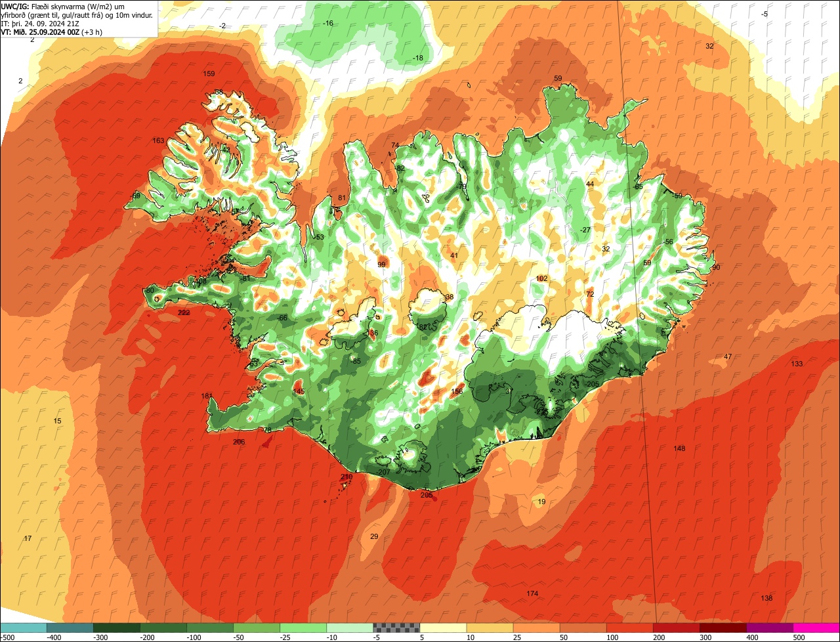Select the pale yellow legend swatch between 5 and 10
Screen dimensions: 840x642
click(x=443, y=628)
